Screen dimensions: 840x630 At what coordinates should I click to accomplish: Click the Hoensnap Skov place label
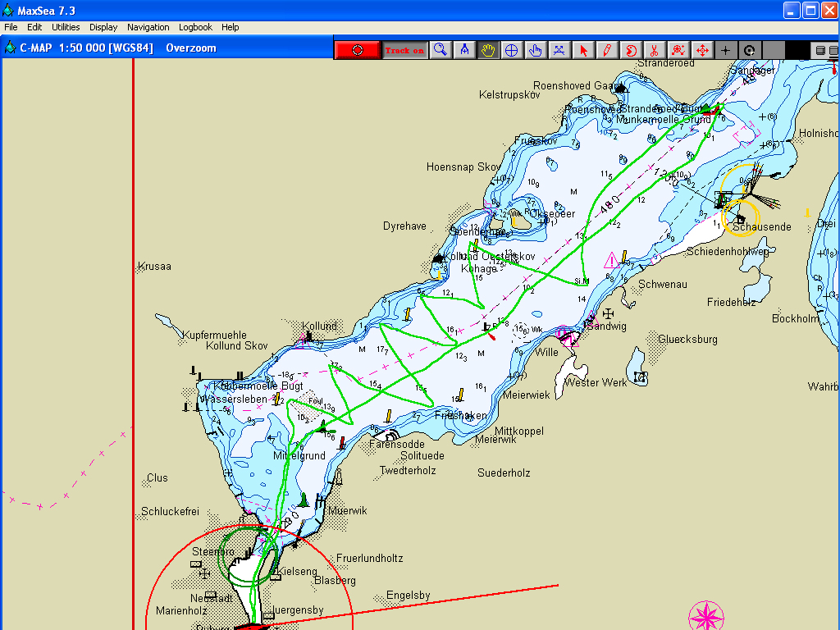(x=463, y=167)
